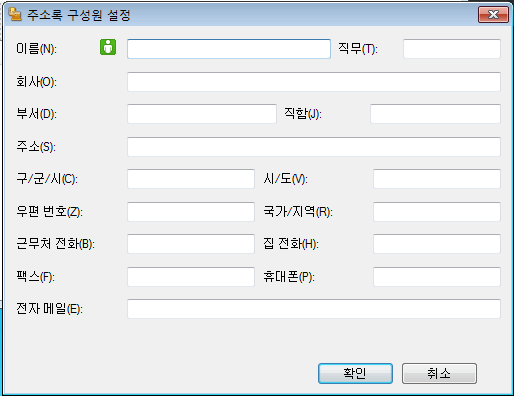
Task: Focus the 구/군/시(C) city field
Action: point(191,179)
